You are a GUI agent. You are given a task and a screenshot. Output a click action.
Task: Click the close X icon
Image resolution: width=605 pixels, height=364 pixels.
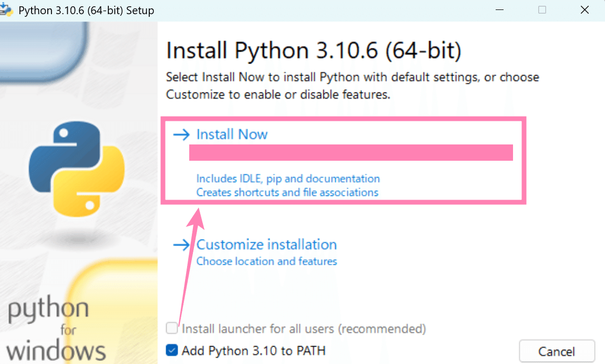(x=585, y=9)
